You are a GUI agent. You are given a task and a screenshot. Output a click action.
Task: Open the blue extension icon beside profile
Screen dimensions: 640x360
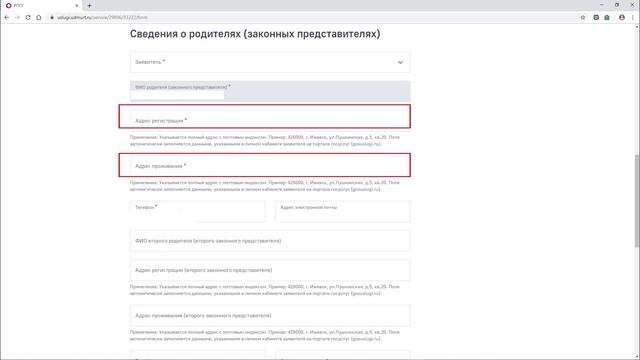point(607,18)
